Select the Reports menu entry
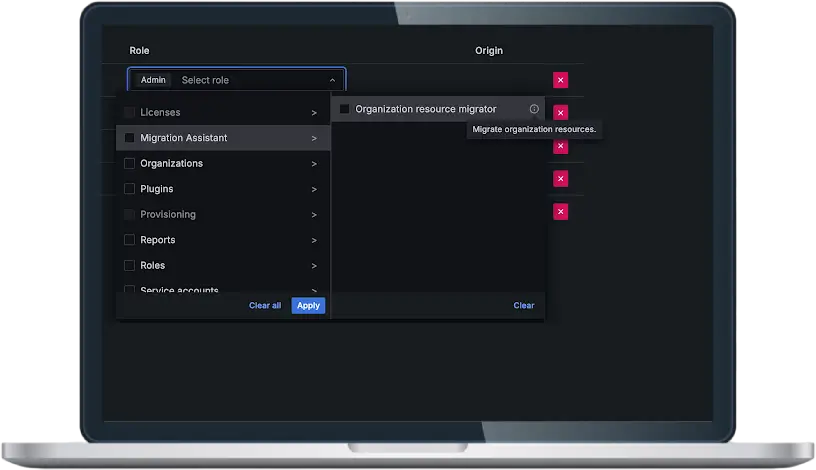The image size is (816, 470). click(223, 240)
